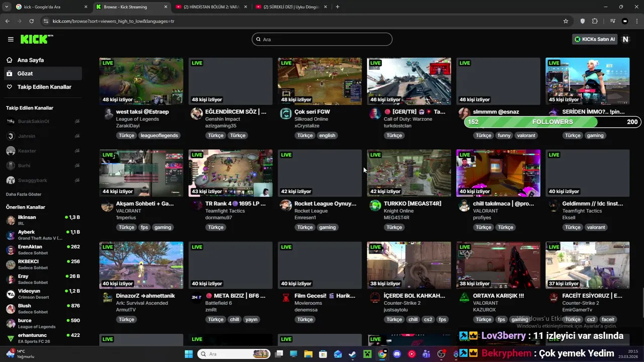Toggle notifications for Swaggybark channel
This screenshot has width=644, height=362.
coord(77,180)
